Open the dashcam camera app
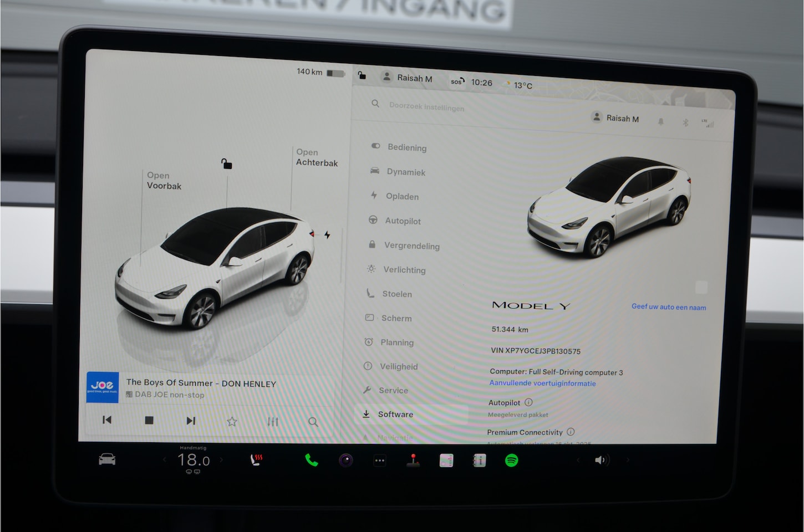The height and width of the screenshot is (532, 804). tap(346, 460)
